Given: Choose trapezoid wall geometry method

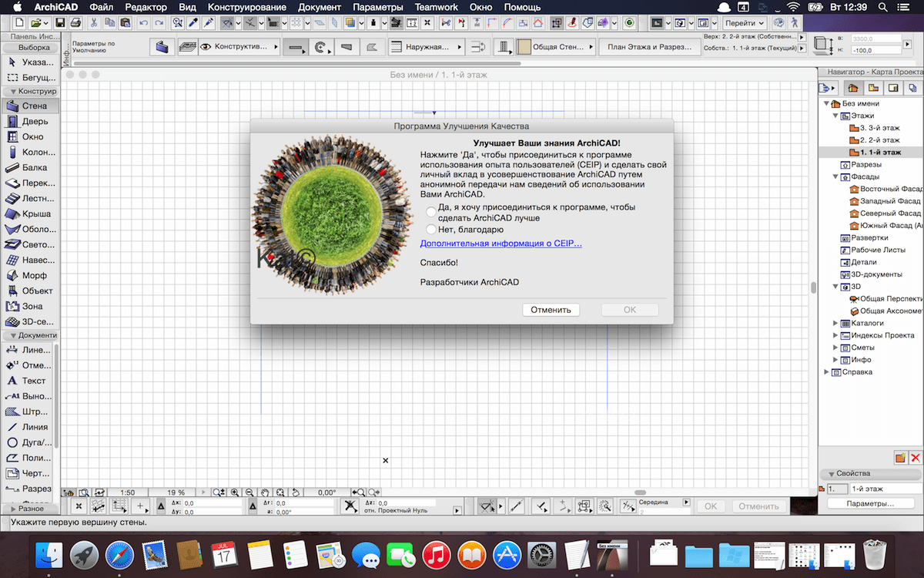Looking at the screenshot, I should tap(347, 47).
